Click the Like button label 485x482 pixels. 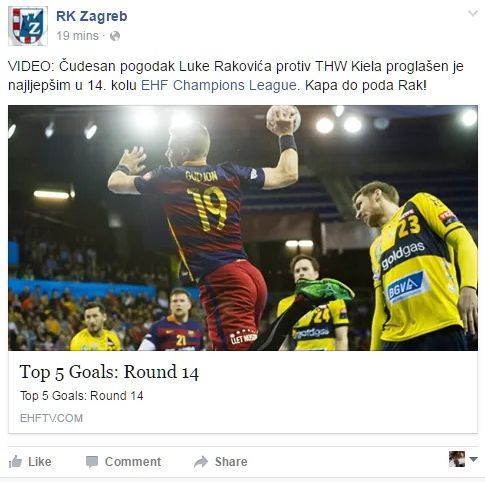[x=40, y=462]
